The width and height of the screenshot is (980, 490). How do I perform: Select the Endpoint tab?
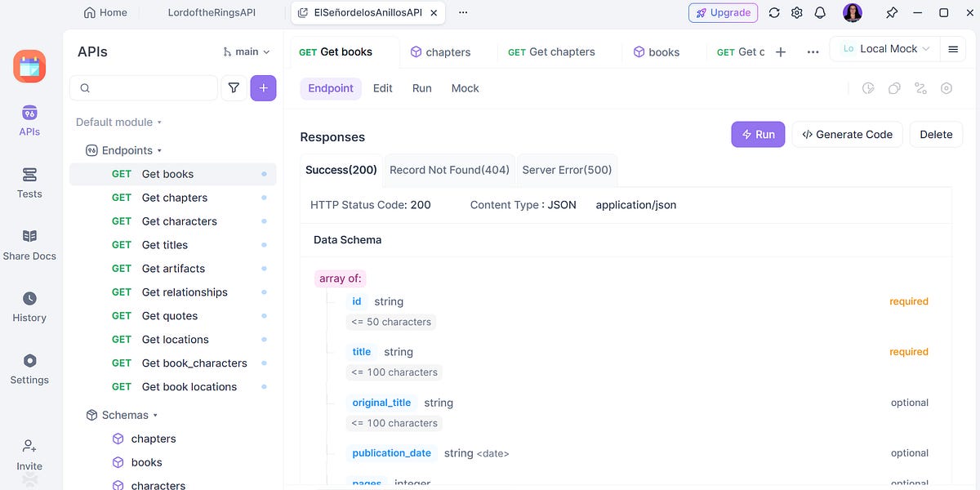[x=331, y=88]
